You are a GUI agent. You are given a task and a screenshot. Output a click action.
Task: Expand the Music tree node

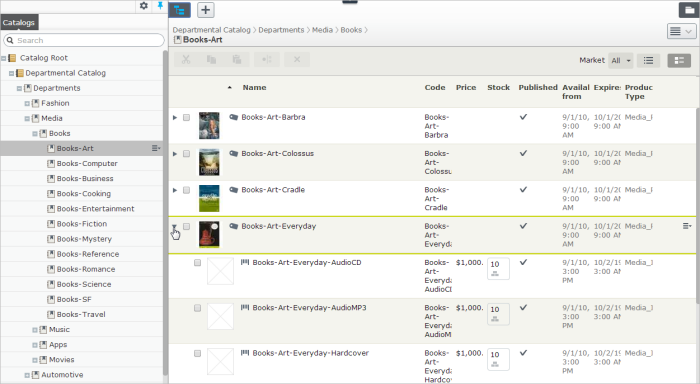(35, 330)
